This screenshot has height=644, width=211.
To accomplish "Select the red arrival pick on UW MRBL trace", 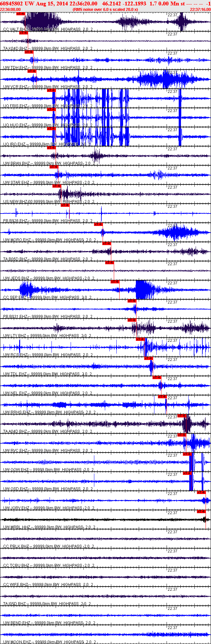I will tap(201, 512).
